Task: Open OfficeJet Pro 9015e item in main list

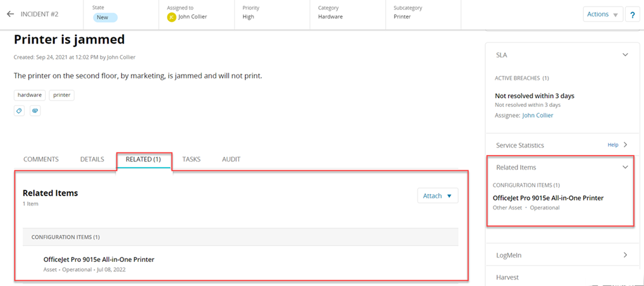Action: click(99, 259)
